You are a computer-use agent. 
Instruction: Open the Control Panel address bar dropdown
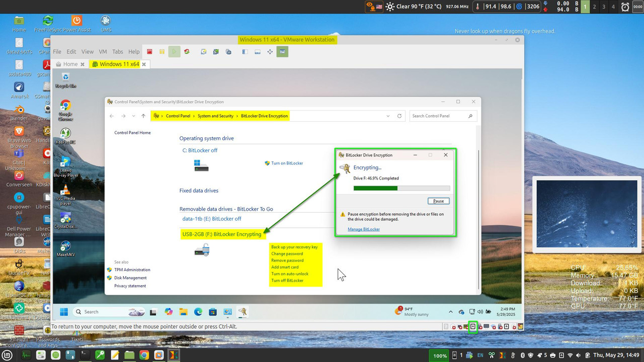pos(387,116)
